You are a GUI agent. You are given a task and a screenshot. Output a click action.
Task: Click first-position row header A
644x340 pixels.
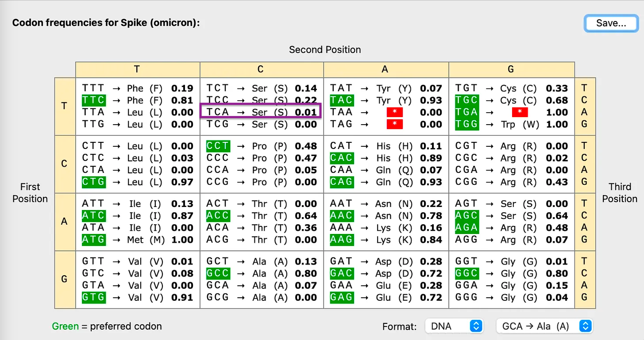pos(64,222)
